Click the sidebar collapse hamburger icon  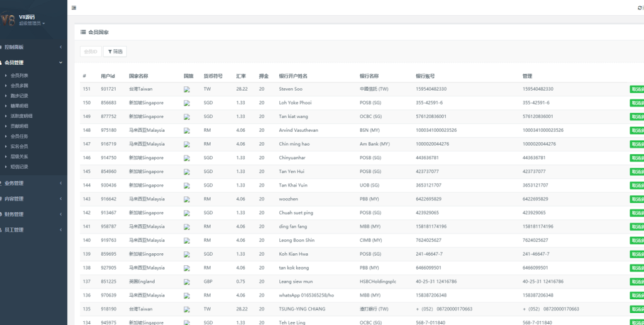(74, 8)
